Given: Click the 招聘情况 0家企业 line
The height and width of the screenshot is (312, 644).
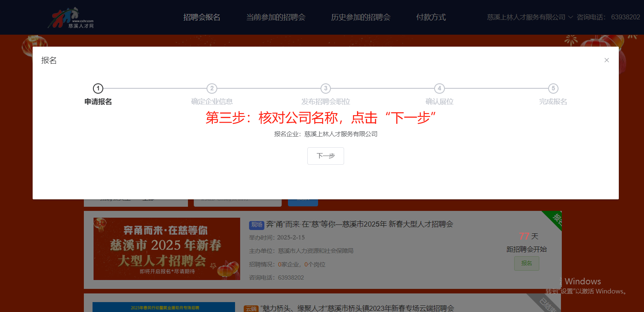Looking at the screenshot, I should tap(287, 265).
